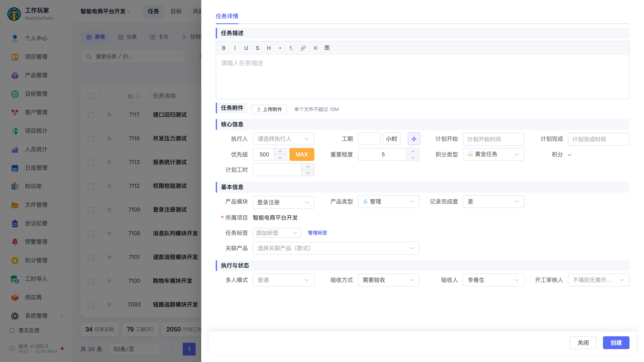Click the 关闭 button
Screen dimensions: 644x362
pos(583,342)
